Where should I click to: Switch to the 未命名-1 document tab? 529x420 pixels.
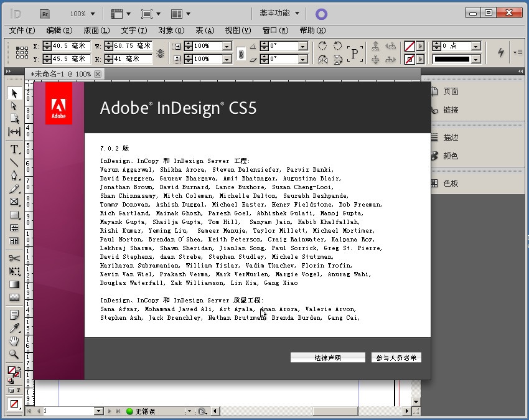click(x=61, y=74)
